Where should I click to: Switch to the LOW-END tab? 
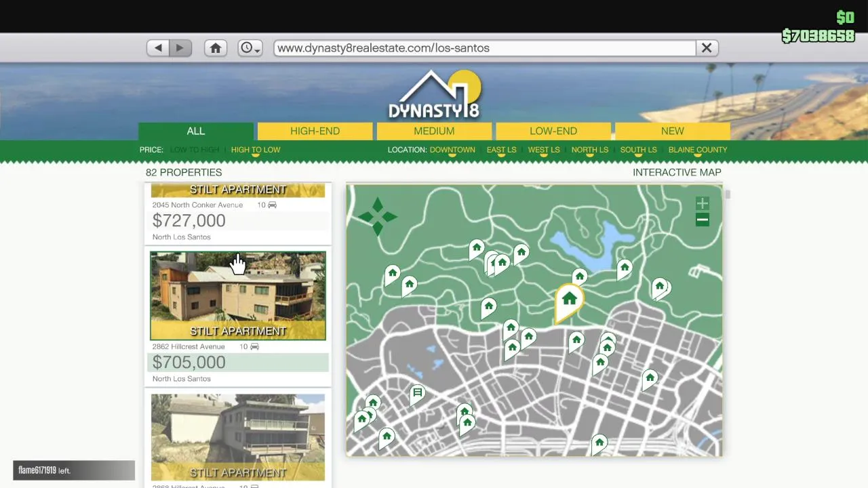[553, 131]
